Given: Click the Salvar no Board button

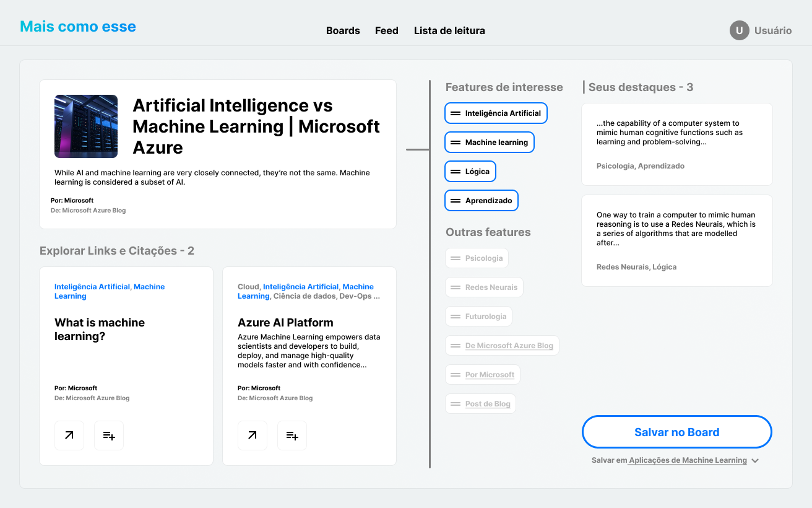Looking at the screenshot, I should 677,432.
